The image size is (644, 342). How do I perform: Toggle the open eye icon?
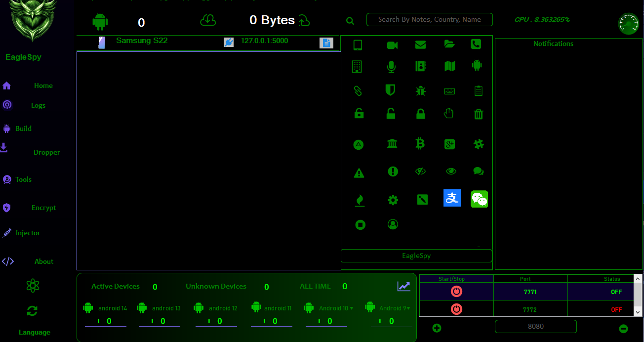click(x=451, y=171)
